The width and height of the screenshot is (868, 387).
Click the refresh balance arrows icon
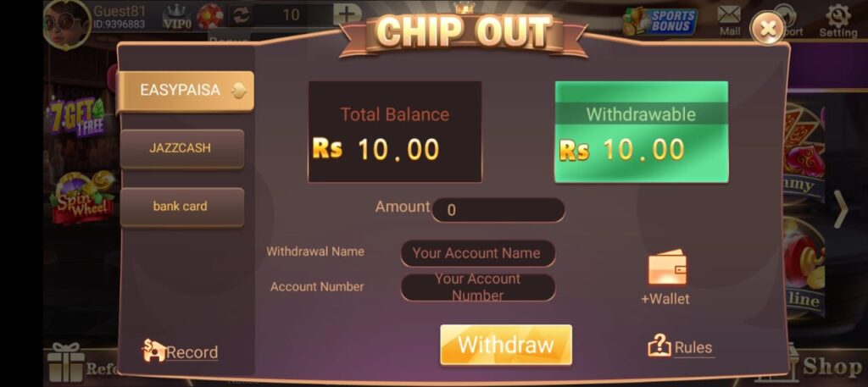pyautogui.click(x=241, y=15)
